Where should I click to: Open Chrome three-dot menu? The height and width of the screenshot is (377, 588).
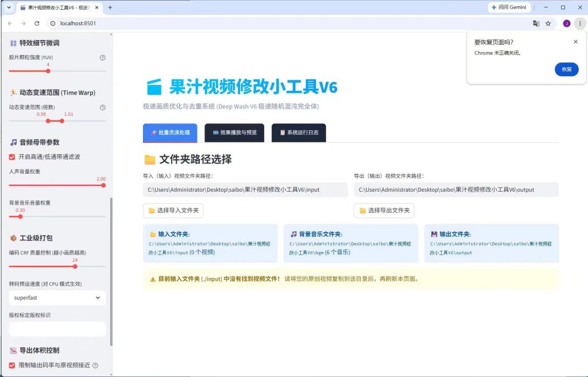pyautogui.click(x=580, y=23)
